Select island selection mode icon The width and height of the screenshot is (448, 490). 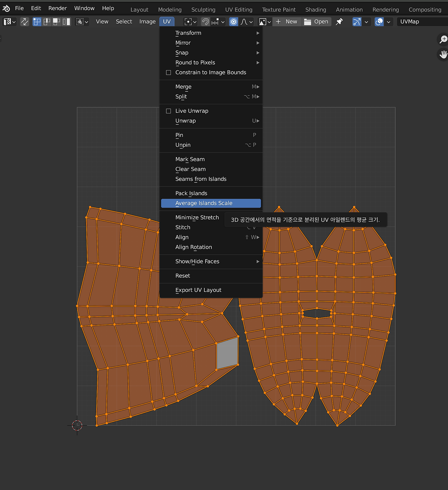point(66,22)
